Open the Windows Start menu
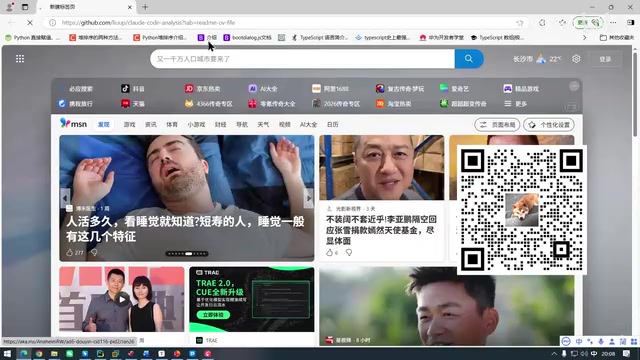The image size is (640, 360). (x=7, y=353)
